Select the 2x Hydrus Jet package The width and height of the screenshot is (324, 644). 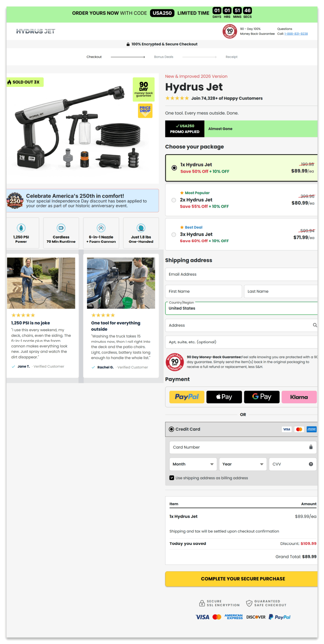(241, 200)
